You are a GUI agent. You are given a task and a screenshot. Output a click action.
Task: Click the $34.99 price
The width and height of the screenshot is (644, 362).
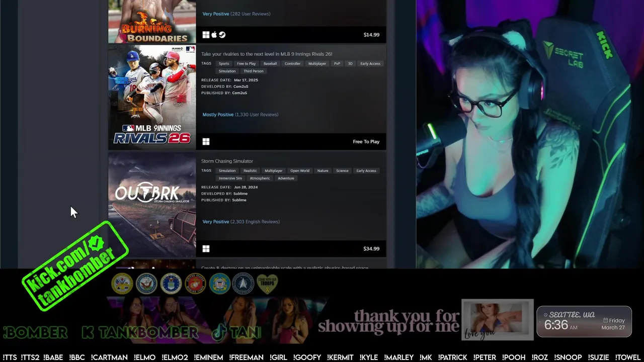371,249
